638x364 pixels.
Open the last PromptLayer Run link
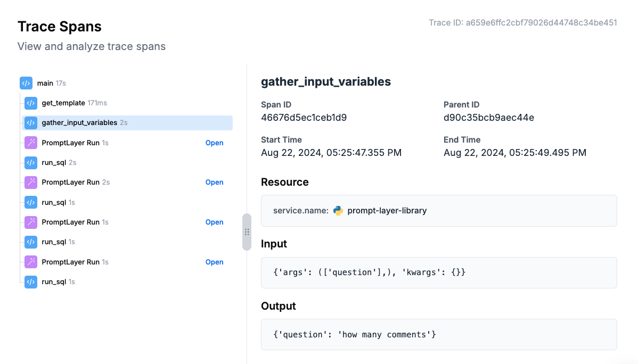tap(215, 262)
